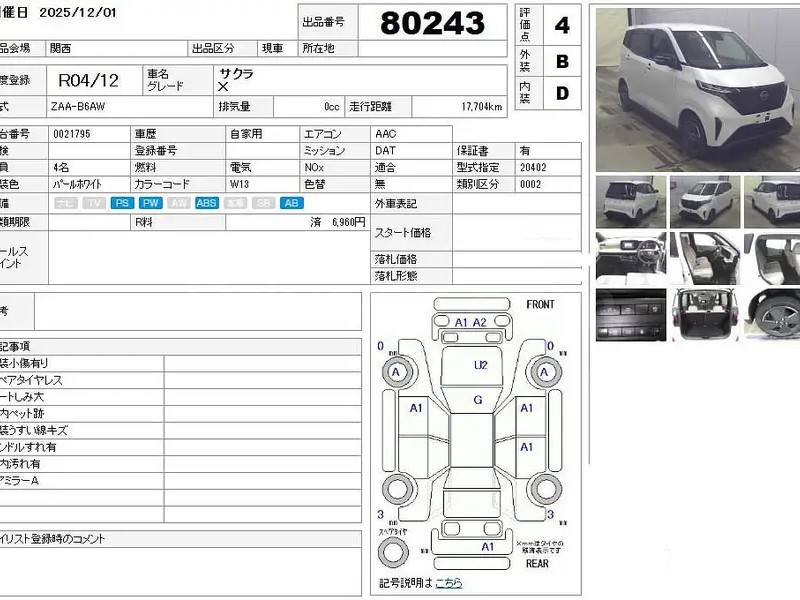Click the front-left wheel marked A
The height and width of the screenshot is (600, 800).
(x=396, y=373)
